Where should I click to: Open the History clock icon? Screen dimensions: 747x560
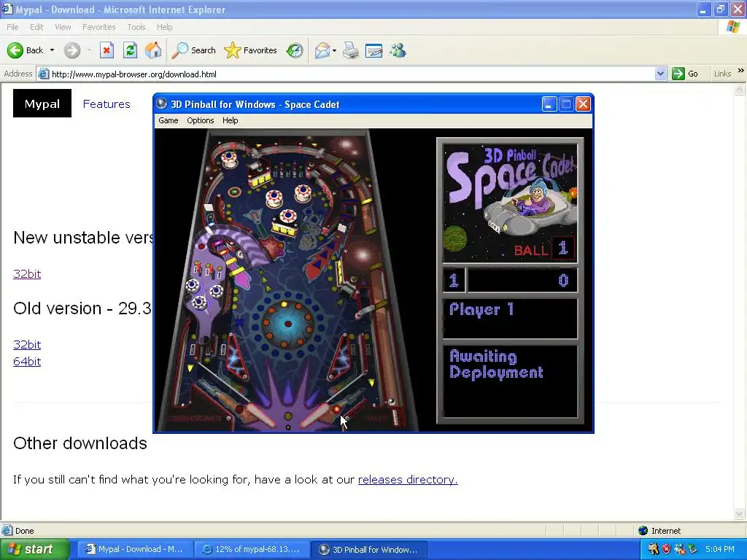coord(295,50)
